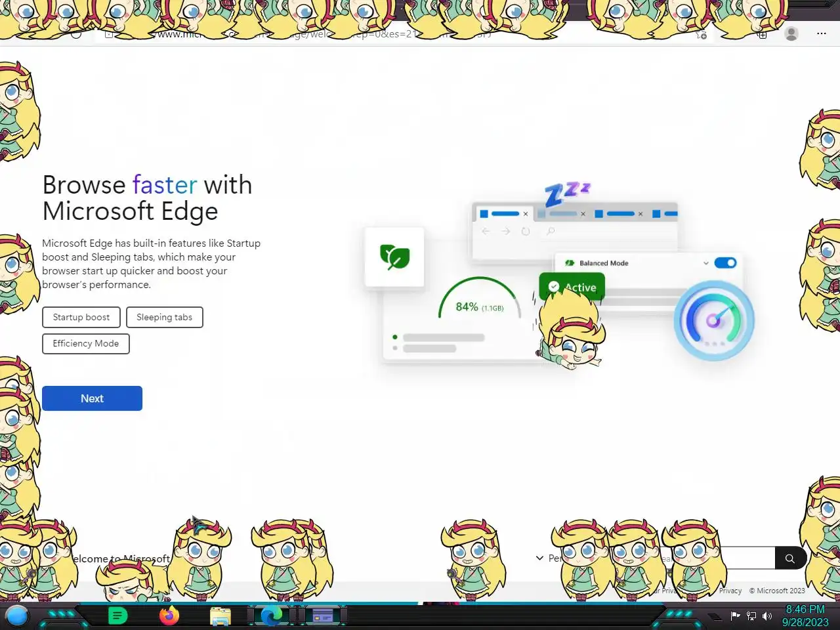Open the 8:46 PM clock and date
840x630 pixels.
805,616
